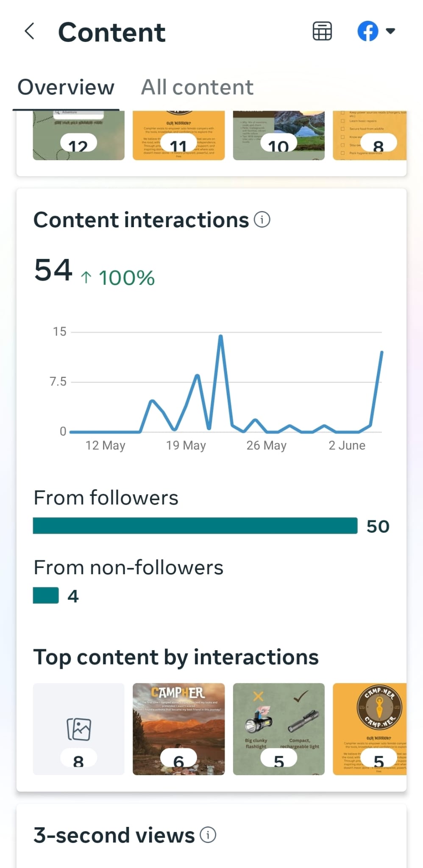Show Content interactions info tooltip
Image resolution: width=423 pixels, height=868 pixels.
(262, 220)
